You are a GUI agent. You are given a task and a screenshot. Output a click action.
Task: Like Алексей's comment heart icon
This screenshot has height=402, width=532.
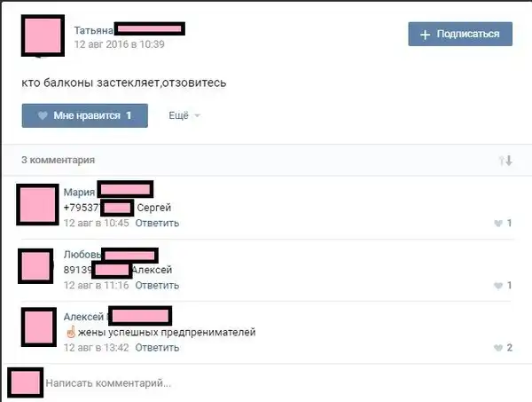coord(498,348)
